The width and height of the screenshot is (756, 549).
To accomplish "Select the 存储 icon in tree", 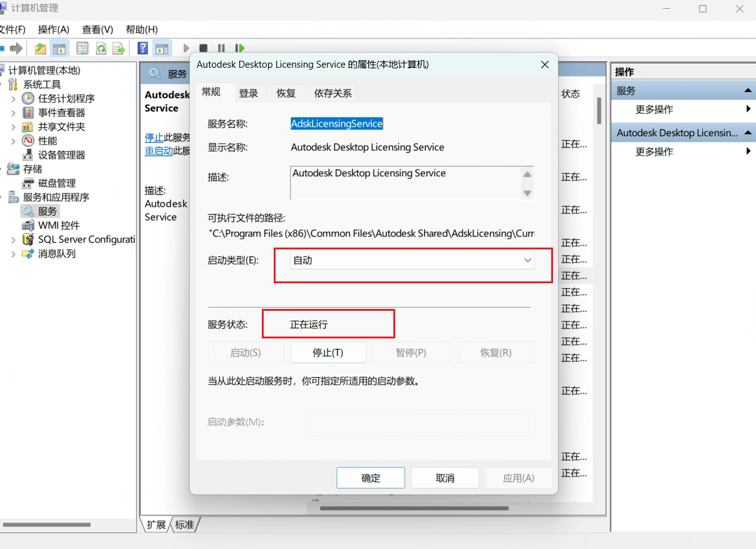I will (14, 169).
